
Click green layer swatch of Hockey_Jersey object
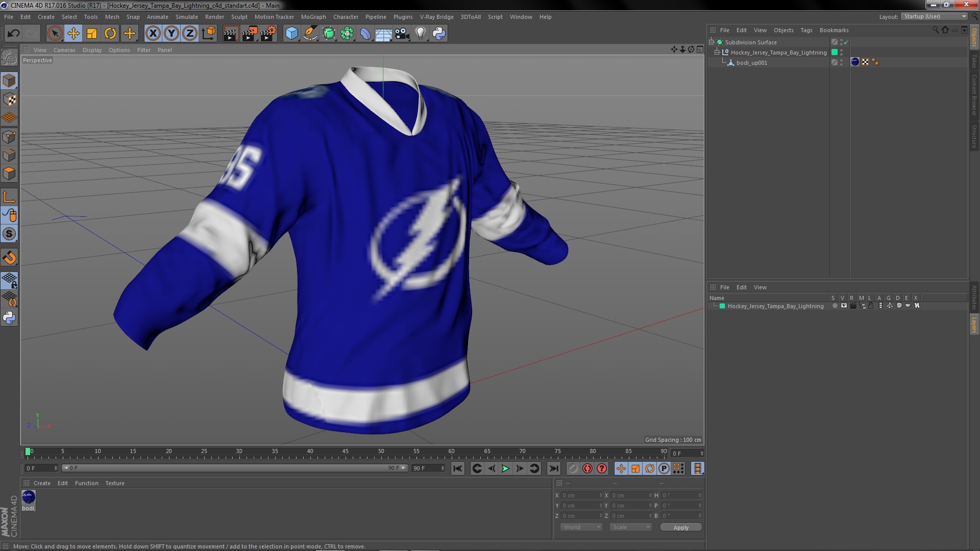click(835, 53)
